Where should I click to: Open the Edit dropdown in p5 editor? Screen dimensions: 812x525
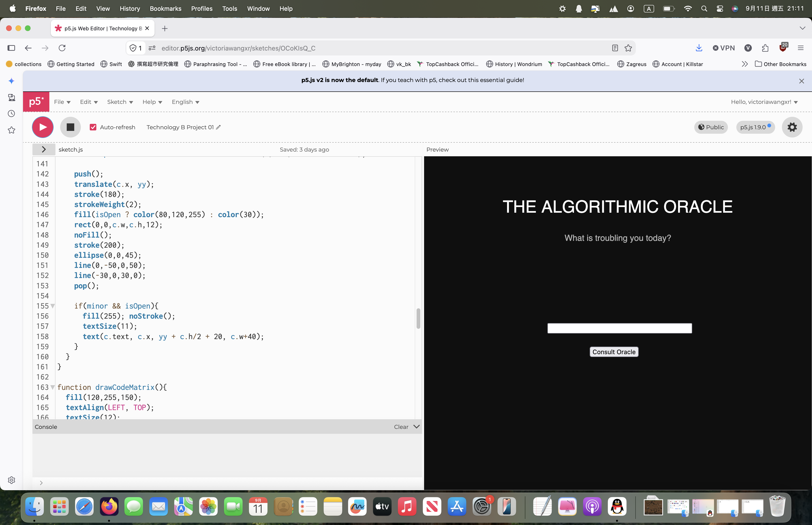(89, 102)
